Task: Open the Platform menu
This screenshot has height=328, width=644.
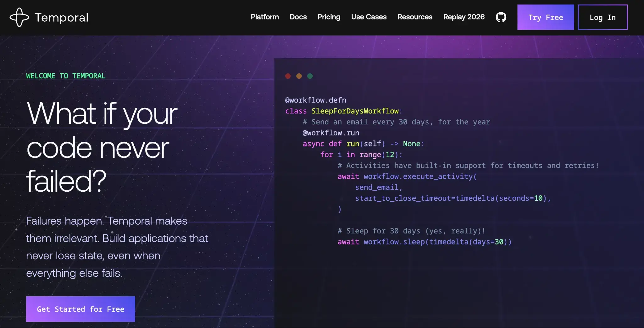Action: [x=265, y=17]
